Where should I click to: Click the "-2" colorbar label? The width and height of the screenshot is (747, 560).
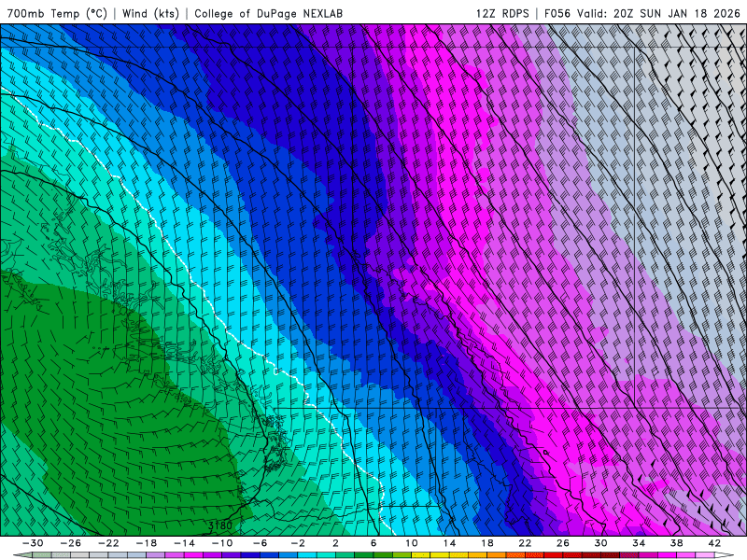(298, 543)
